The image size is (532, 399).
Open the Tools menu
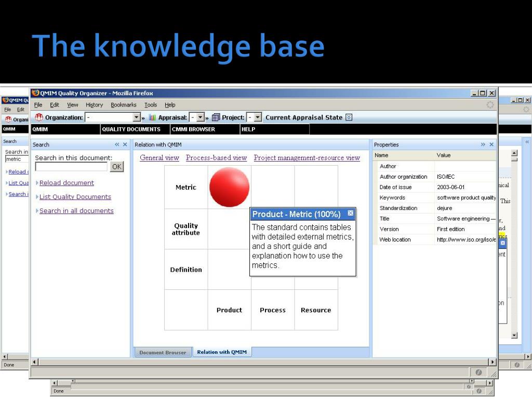pyautogui.click(x=151, y=105)
